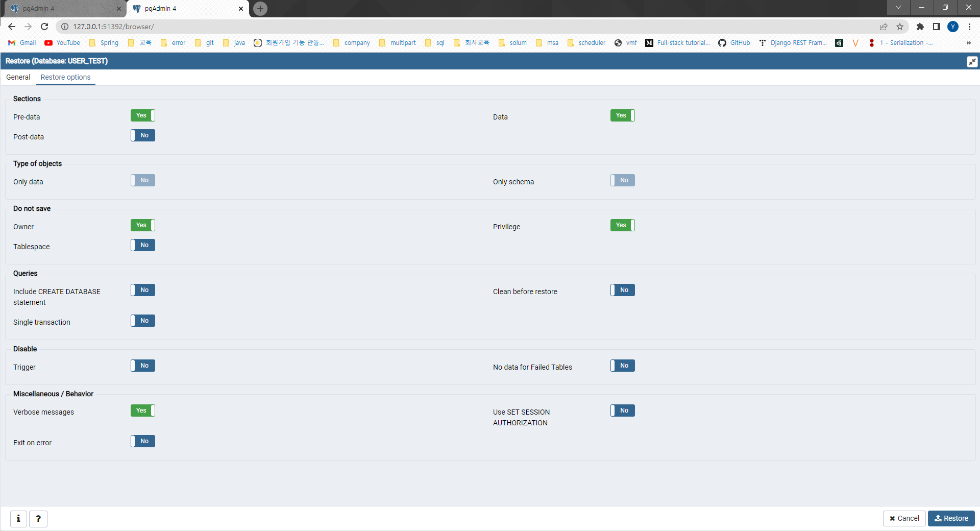This screenshot has width=980, height=531.
Task: Open the Extensions puzzle icon
Action: (x=920, y=27)
